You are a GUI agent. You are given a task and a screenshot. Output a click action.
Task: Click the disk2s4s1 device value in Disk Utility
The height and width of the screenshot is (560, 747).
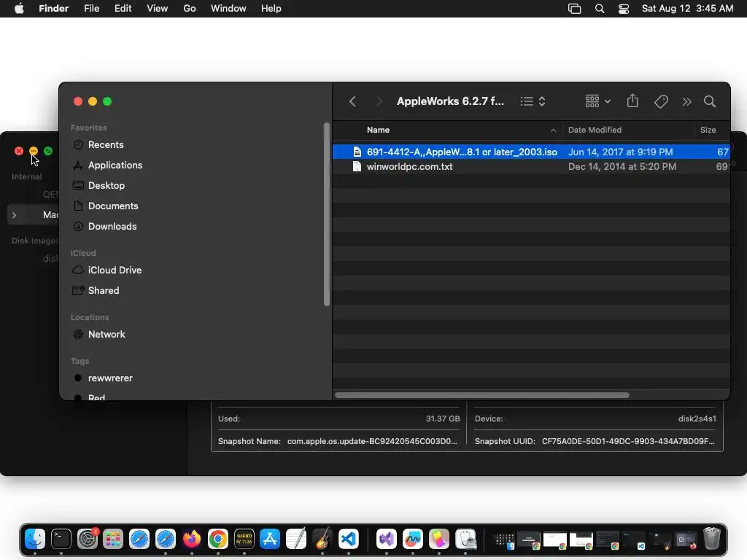[x=697, y=419]
